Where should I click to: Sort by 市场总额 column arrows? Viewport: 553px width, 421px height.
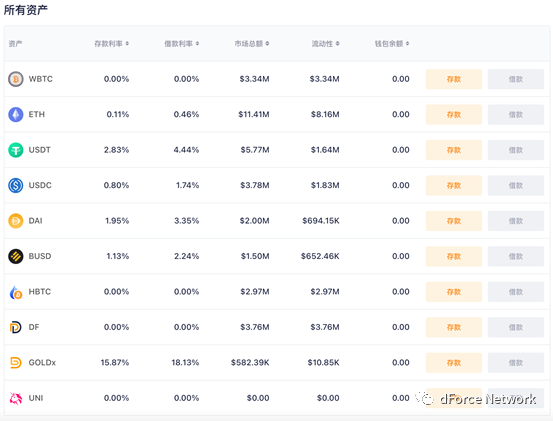click(267, 43)
